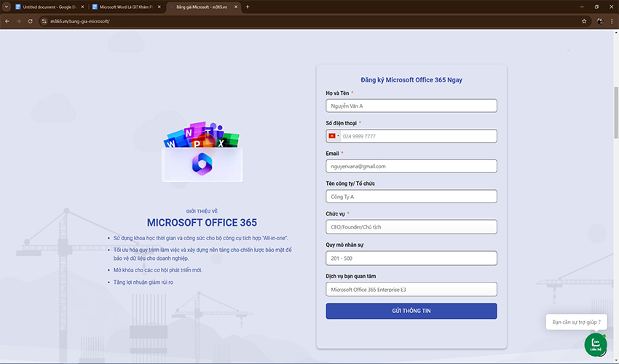Open green chat support widget icon
The width and height of the screenshot is (619, 364).
tap(596, 344)
